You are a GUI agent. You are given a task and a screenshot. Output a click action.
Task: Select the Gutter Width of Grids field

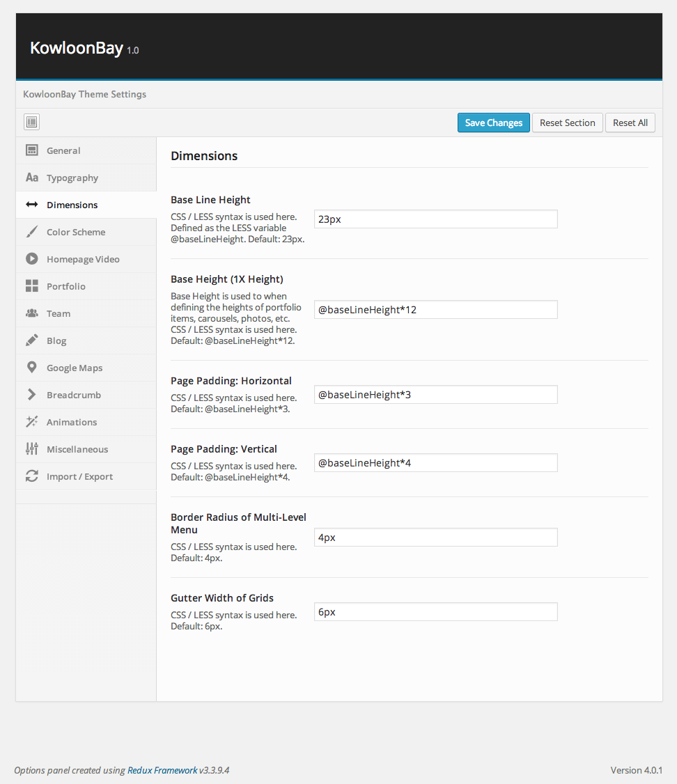[435, 612]
